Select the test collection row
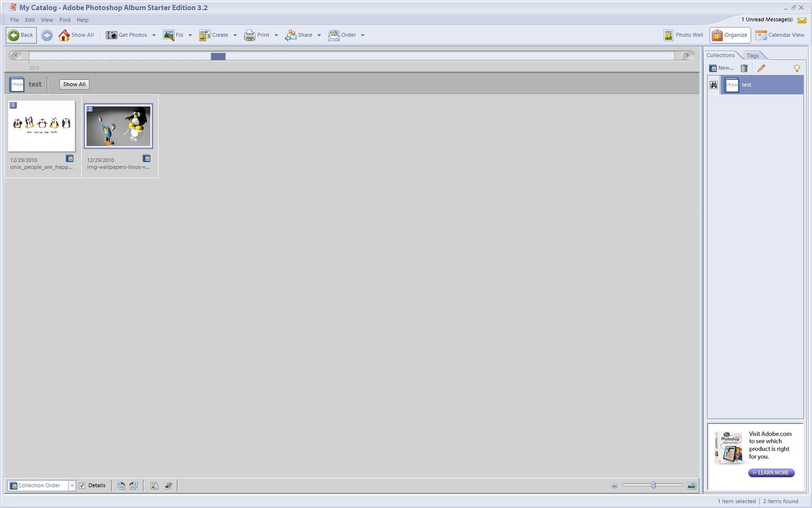Viewport: 812px width, 508px height. (762, 85)
